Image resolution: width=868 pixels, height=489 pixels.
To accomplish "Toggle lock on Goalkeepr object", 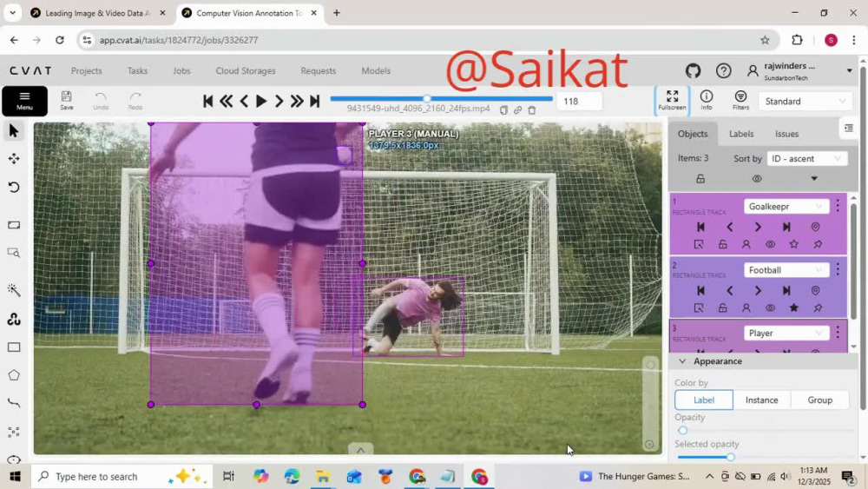I will 722,244.
